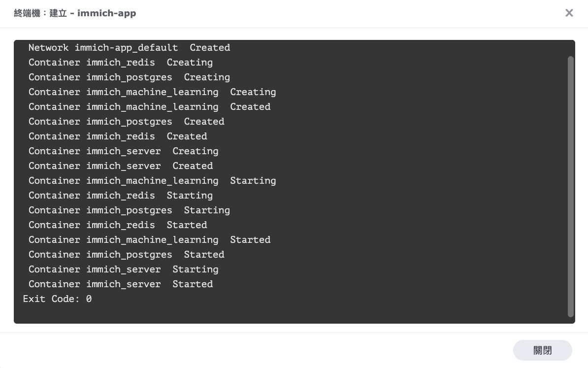Click the 關閉 button
This screenshot has width=588, height=368.
tap(542, 350)
